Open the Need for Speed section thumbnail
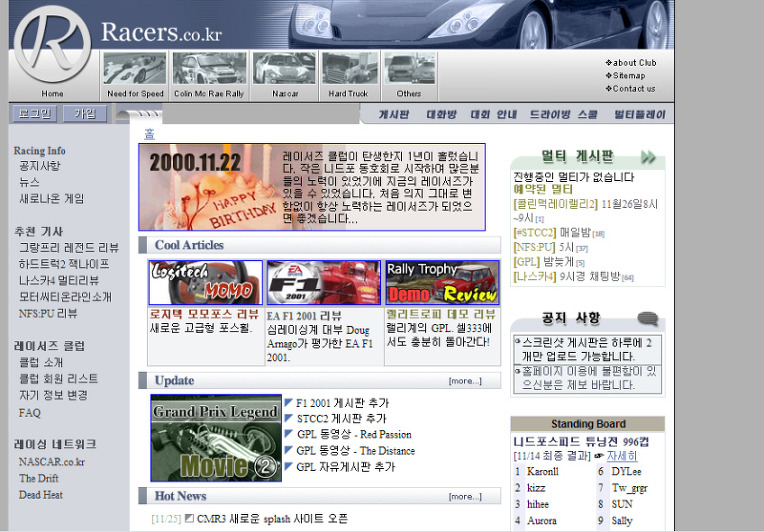Image resolution: width=764 pixels, height=532 pixels. pyautogui.click(x=135, y=69)
